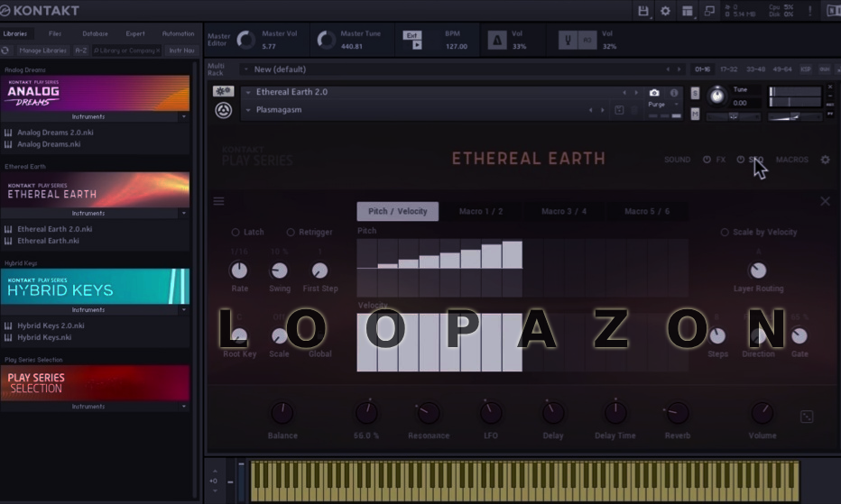
Task: Click the Play Series Selection banner
Action: (95, 383)
